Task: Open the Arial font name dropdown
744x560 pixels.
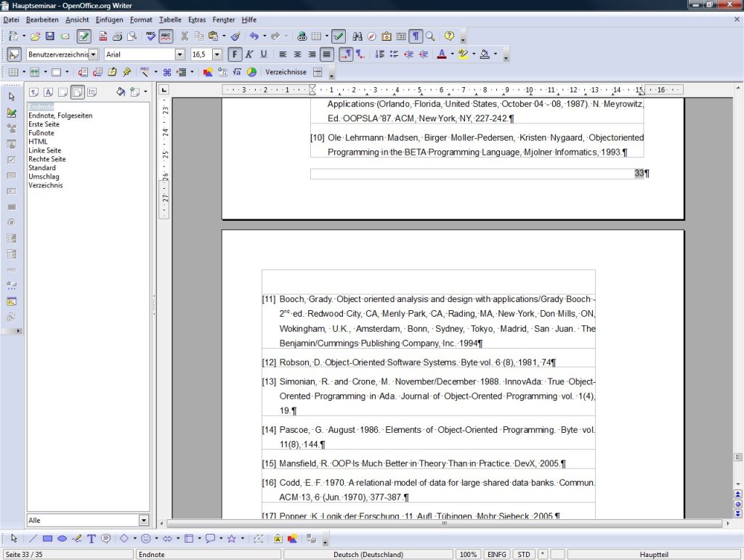Action: 179,54
